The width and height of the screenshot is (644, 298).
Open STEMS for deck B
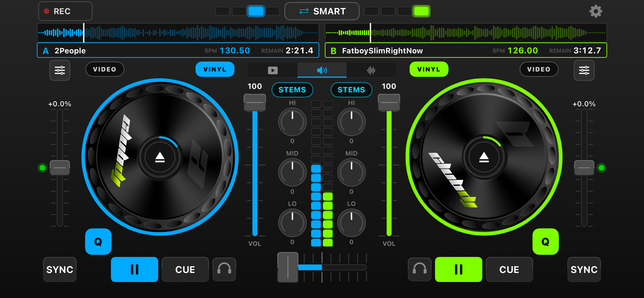pyautogui.click(x=351, y=90)
